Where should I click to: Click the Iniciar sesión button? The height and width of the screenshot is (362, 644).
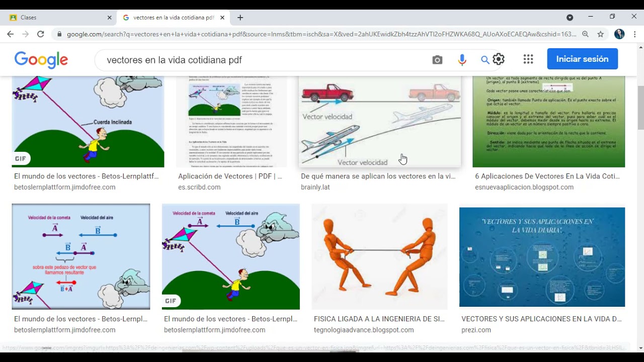coord(582,59)
